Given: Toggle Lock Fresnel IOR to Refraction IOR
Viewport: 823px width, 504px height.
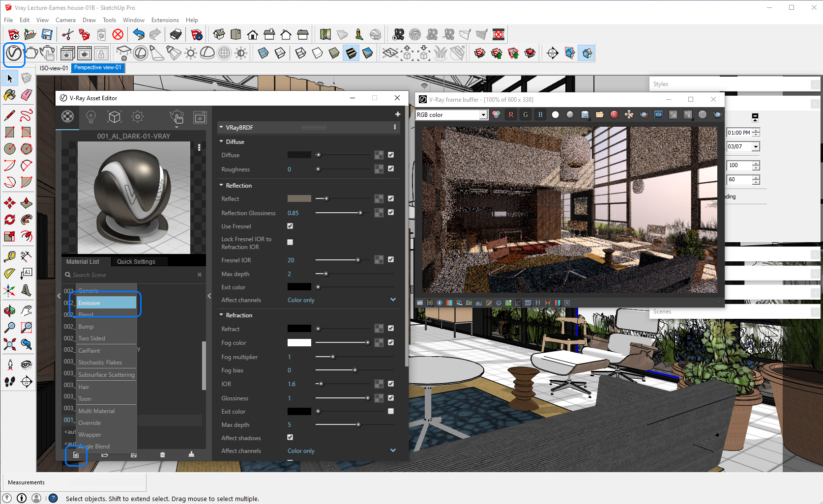Looking at the screenshot, I should (290, 242).
